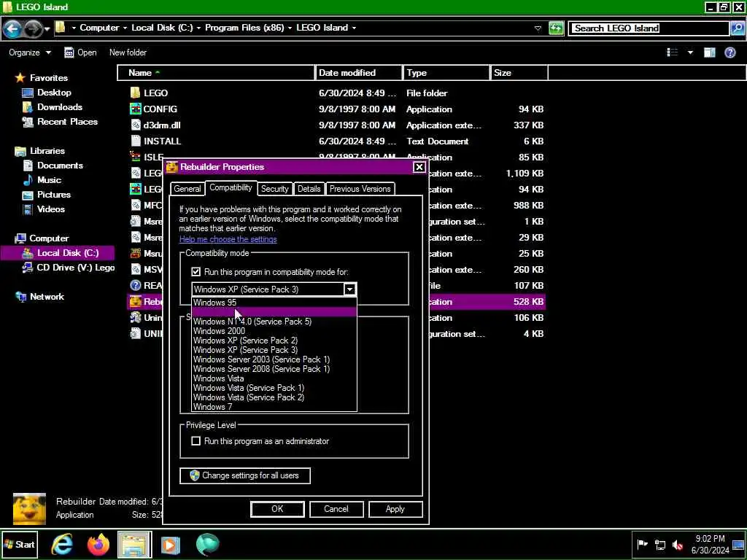Viewport: 747px width, 560px height.
Task: Launch Internet Explorer from the taskbar
Action: point(63,545)
